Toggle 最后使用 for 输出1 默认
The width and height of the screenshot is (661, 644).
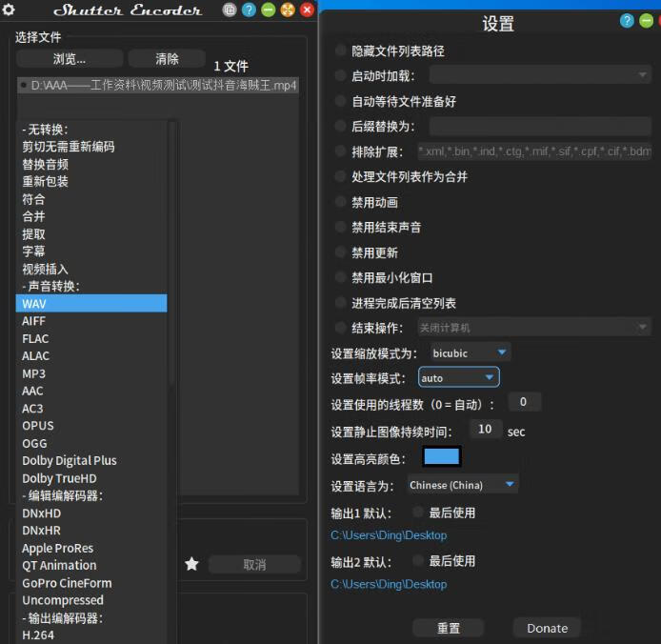click(x=418, y=512)
